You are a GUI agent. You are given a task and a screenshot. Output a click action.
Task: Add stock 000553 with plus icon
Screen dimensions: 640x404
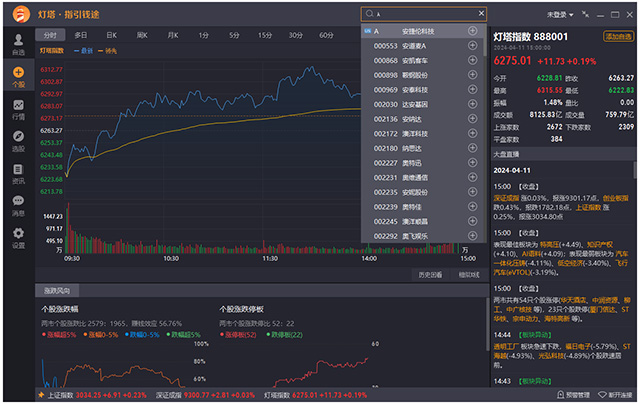point(473,45)
